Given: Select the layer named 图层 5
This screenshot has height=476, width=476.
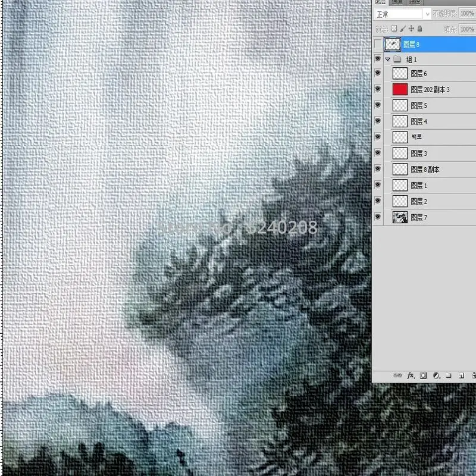Looking at the screenshot, I should [419, 105].
